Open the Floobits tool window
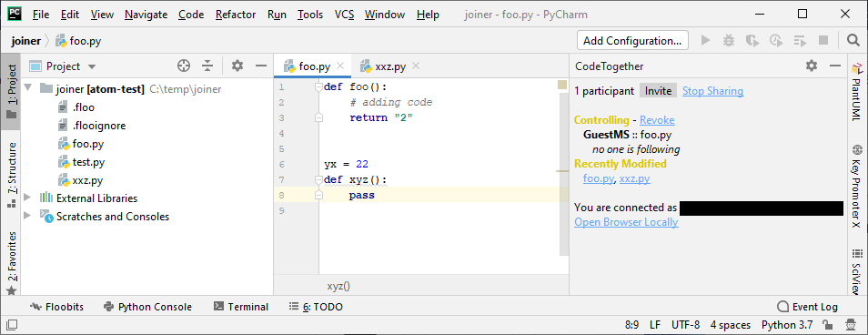 point(56,307)
